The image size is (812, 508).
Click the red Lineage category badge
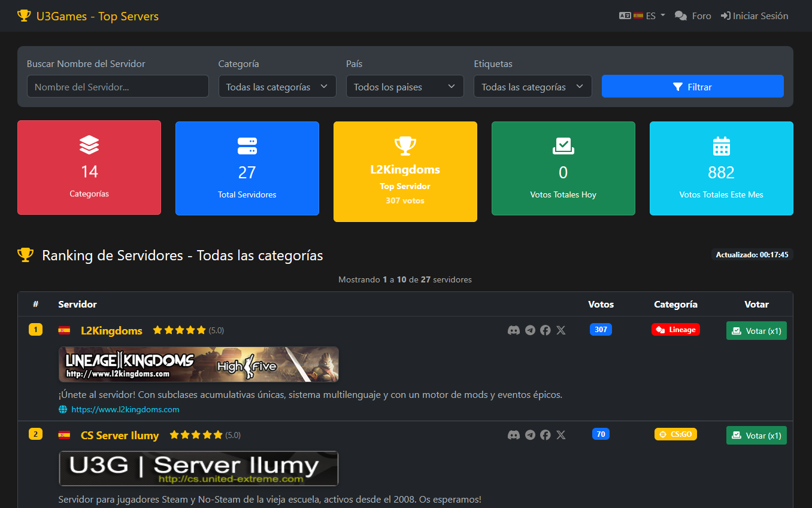[x=675, y=329]
